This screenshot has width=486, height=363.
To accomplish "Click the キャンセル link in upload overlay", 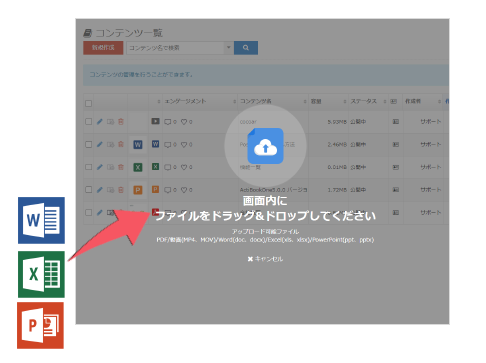I will point(265,259).
